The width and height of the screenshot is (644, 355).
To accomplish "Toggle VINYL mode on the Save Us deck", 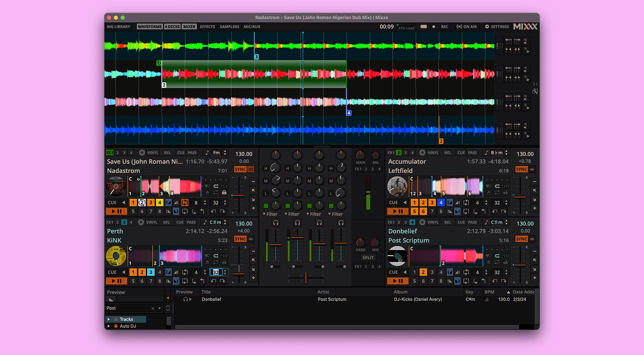I will pyautogui.click(x=152, y=153).
